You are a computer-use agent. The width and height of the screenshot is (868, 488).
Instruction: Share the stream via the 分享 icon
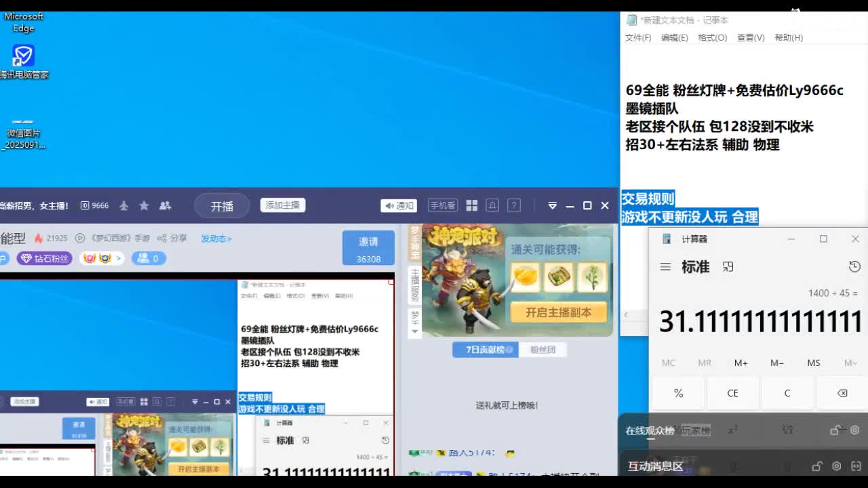pos(172,238)
